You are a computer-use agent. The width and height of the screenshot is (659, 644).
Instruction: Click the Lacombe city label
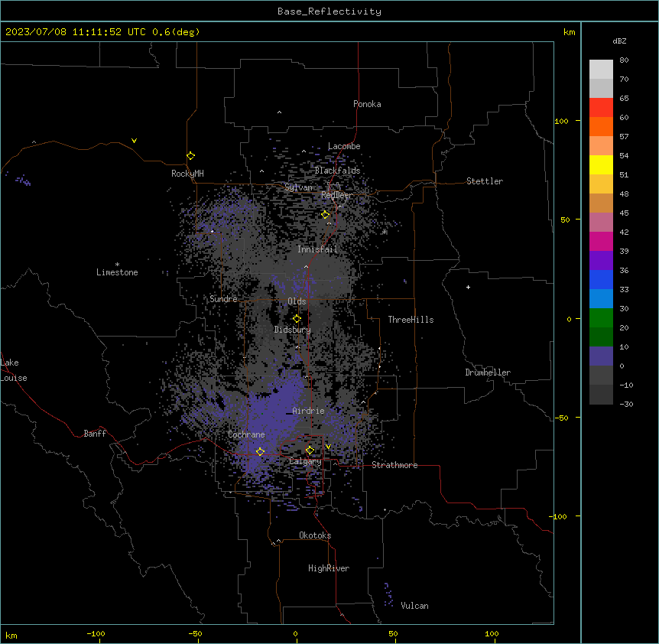pos(344,146)
